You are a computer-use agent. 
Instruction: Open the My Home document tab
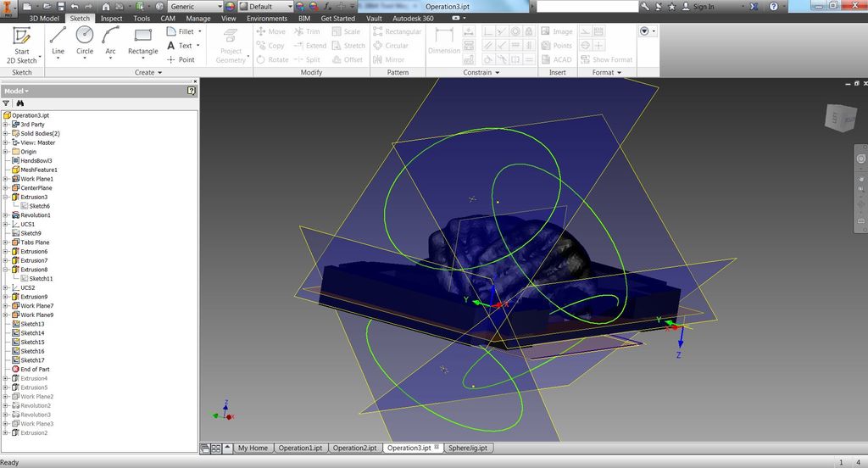[253, 448]
